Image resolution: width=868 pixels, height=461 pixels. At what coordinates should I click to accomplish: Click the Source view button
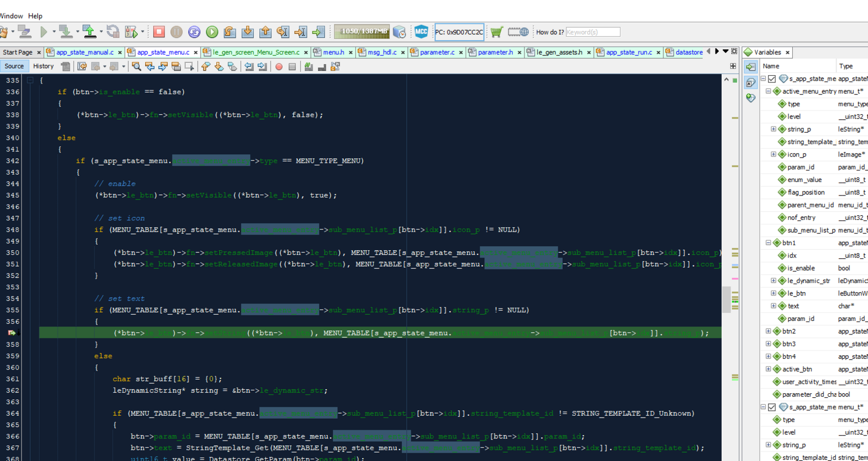[14, 66]
